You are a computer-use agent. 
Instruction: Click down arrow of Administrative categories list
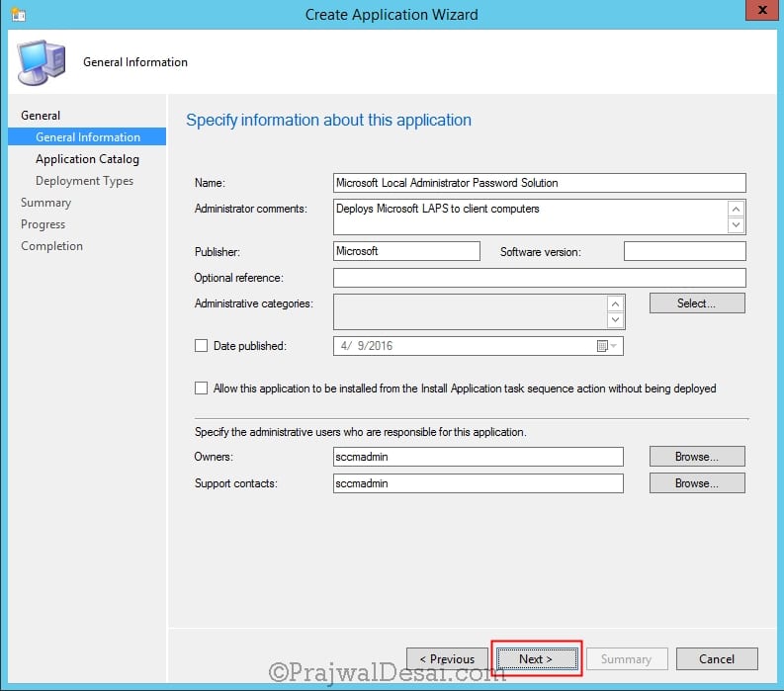pos(616,319)
